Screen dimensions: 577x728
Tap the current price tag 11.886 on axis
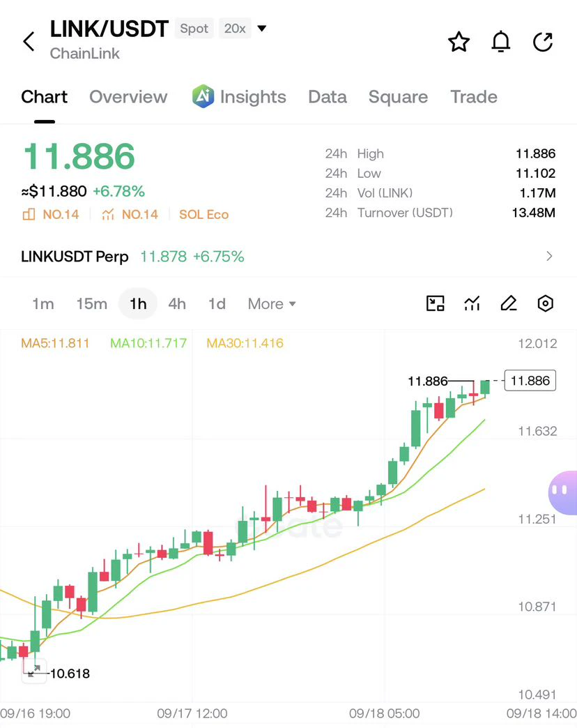tap(530, 381)
